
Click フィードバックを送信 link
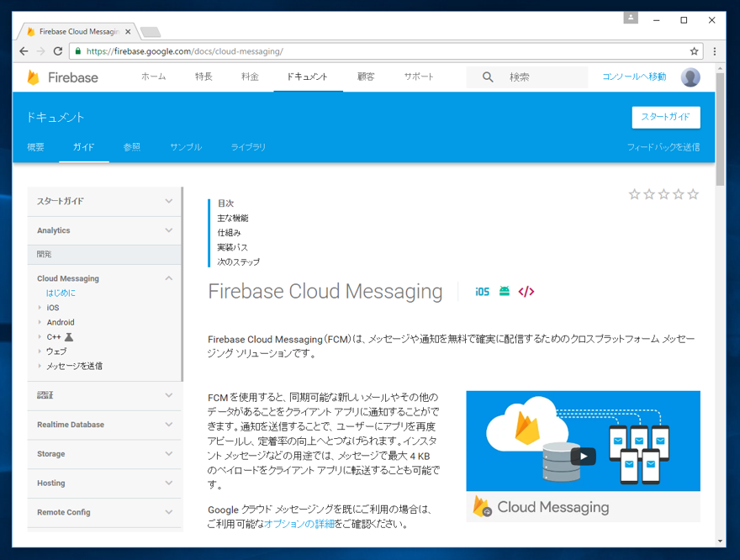click(x=663, y=147)
